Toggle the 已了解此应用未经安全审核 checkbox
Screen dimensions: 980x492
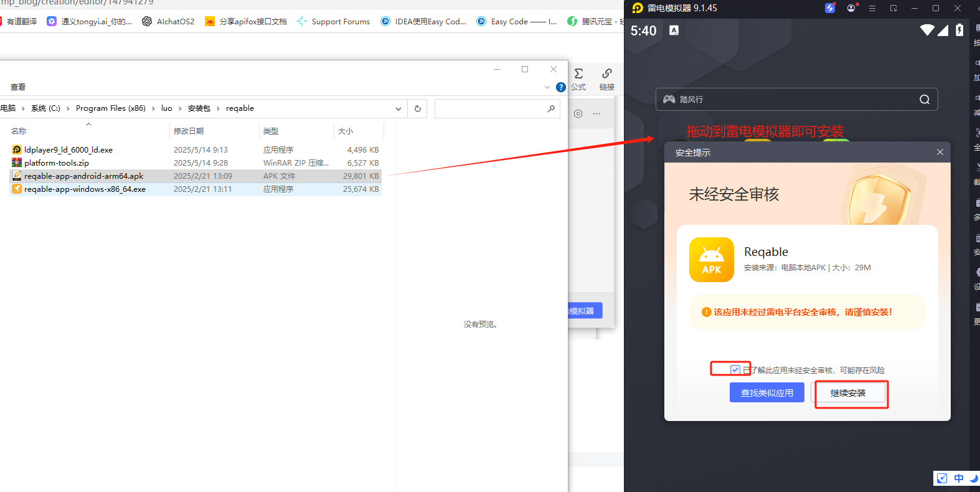(735, 369)
